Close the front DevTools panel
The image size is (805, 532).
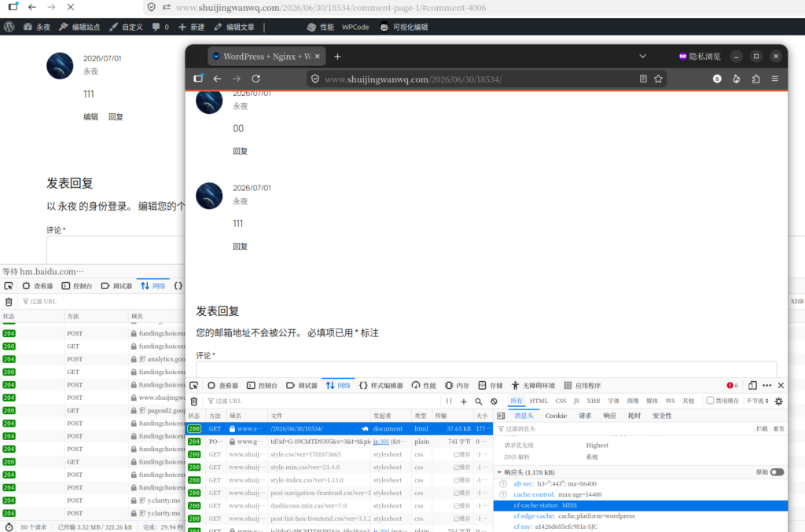click(781, 385)
